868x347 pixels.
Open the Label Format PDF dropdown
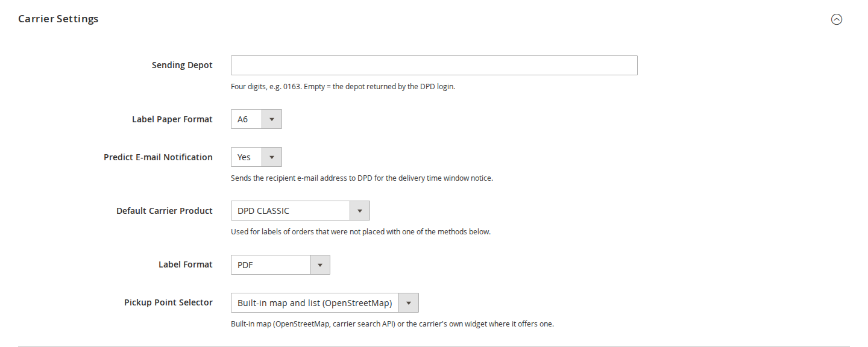pyautogui.click(x=280, y=264)
